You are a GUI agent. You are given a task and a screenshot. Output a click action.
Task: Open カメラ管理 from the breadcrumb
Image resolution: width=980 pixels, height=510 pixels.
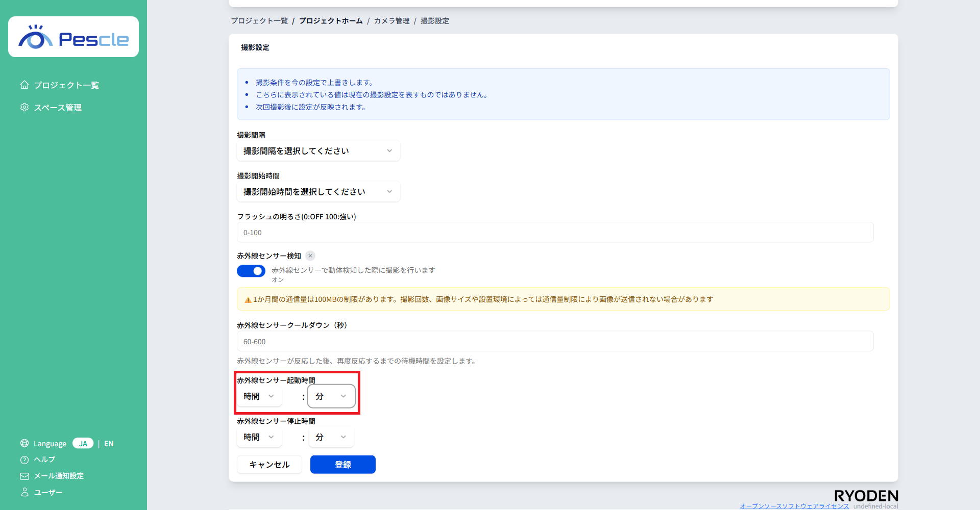coord(391,21)
